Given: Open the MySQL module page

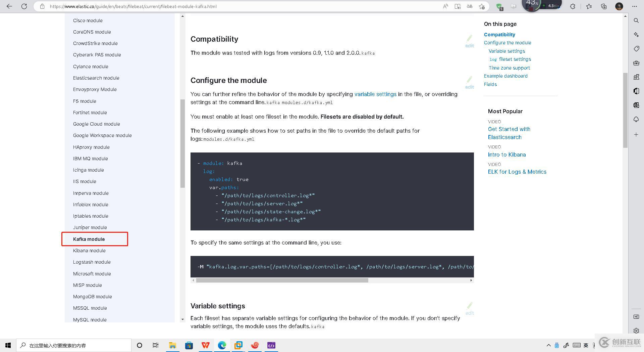Looking at the screenshot, I should [90, 320].
